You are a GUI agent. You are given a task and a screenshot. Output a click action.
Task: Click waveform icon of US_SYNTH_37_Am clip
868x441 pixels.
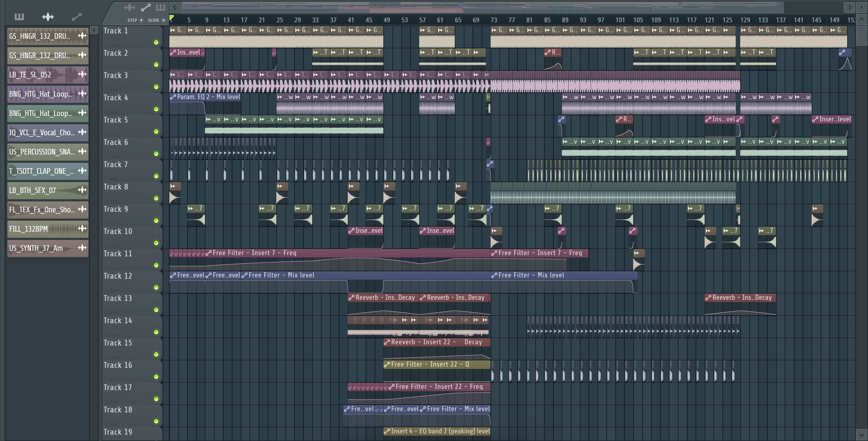82,248
